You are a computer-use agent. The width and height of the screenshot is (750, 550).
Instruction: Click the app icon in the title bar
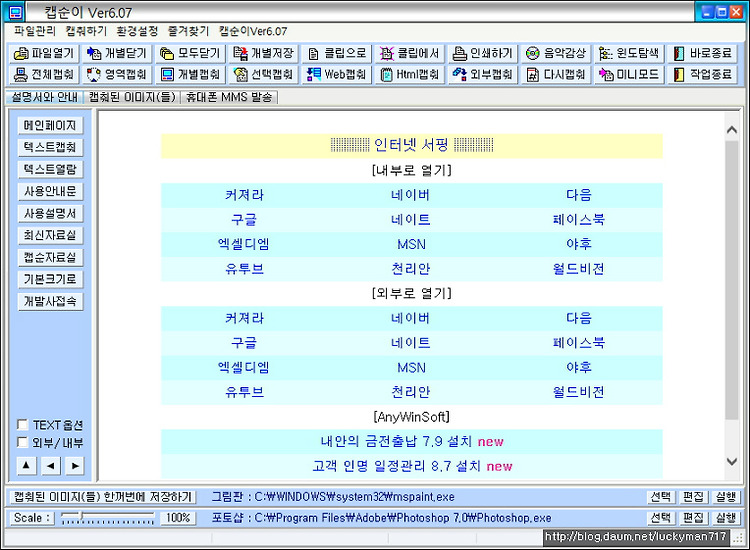15,12
